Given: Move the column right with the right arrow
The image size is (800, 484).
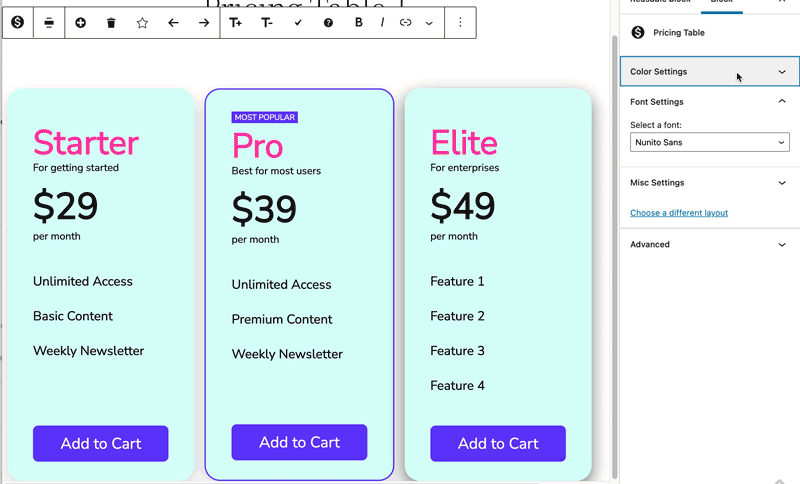Looking at the screenshot, I should (204, 22).
